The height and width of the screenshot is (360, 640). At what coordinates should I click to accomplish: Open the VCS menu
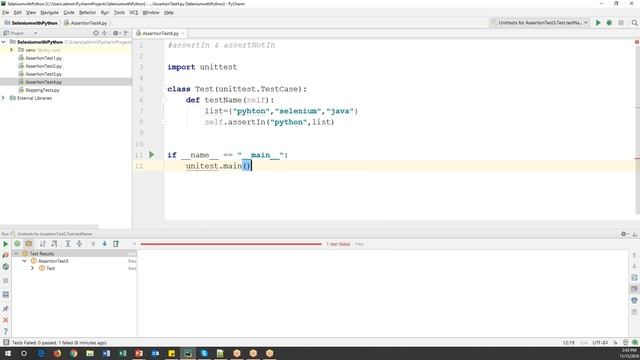tap(133, 13)
